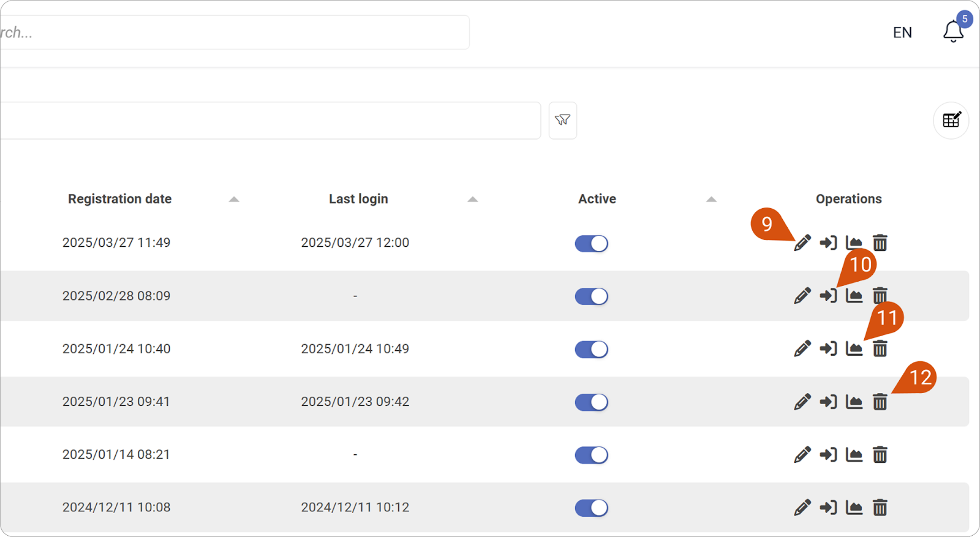Open the filter options icon
This screenshot has width=980, height=537.
(x=562, y=120)
